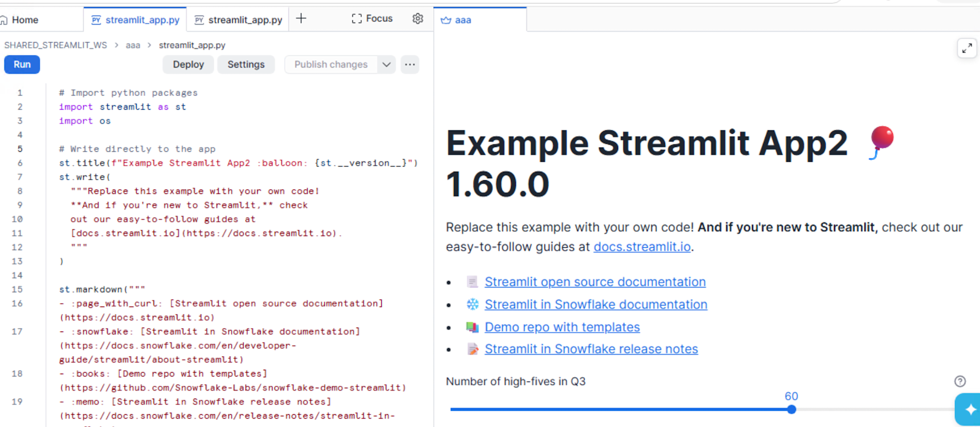Viewport: 980px width, 427px height.
Task: Open Streamlit in Snowflake release notes link
Action: point(591,349)
